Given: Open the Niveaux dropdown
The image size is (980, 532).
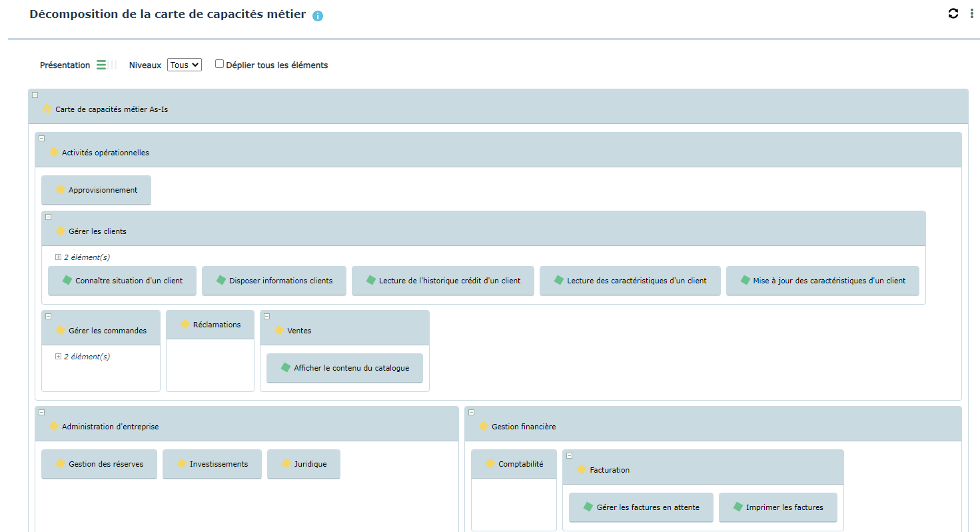Looking at the screenshot, I should point(184,65).
